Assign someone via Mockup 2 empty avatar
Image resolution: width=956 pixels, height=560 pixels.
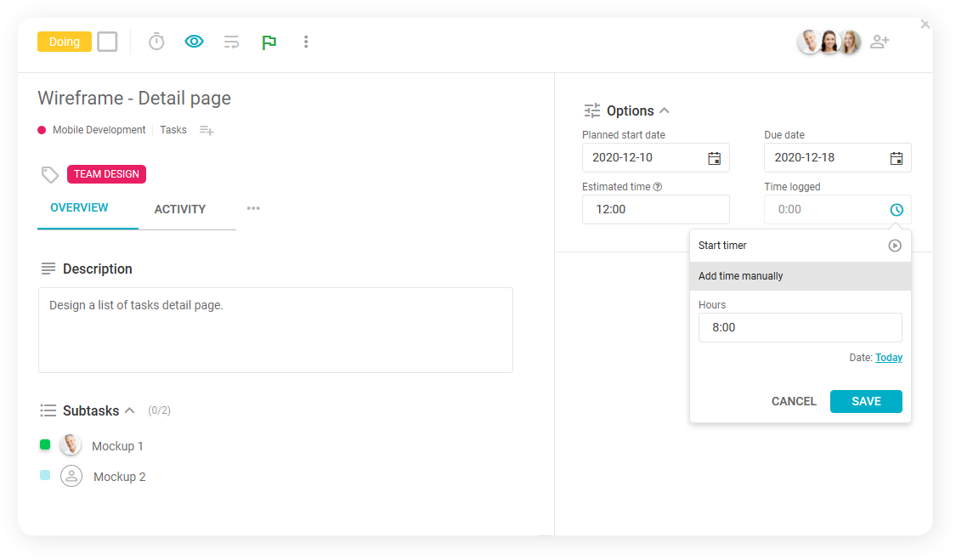pos(71,476)
